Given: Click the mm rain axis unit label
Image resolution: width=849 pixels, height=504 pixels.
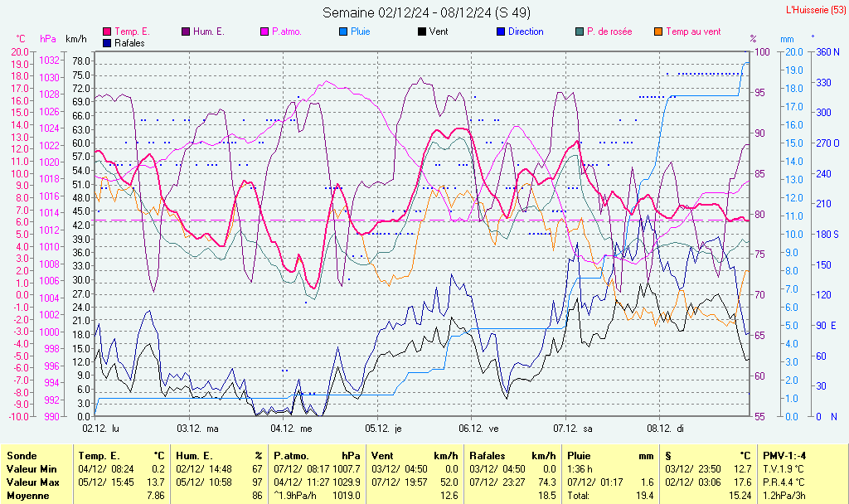Looking at the screenshot, I should point(787,40).
